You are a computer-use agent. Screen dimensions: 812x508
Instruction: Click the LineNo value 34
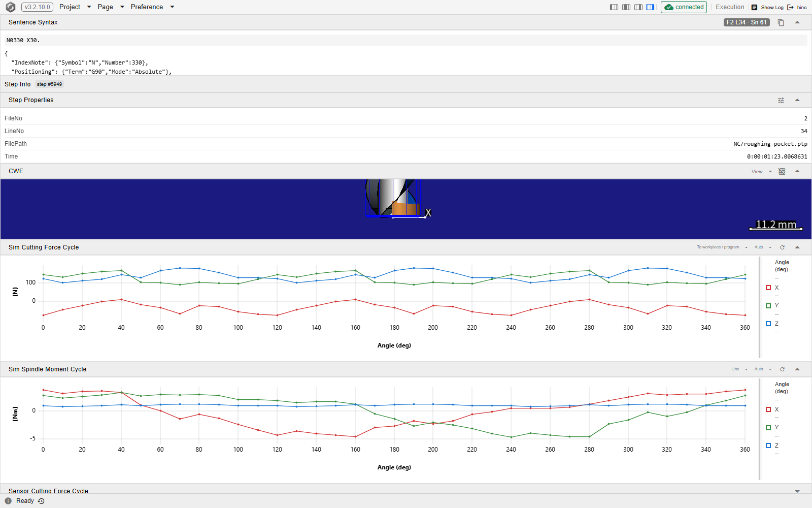pyautogui.click(x=804, y=131)
